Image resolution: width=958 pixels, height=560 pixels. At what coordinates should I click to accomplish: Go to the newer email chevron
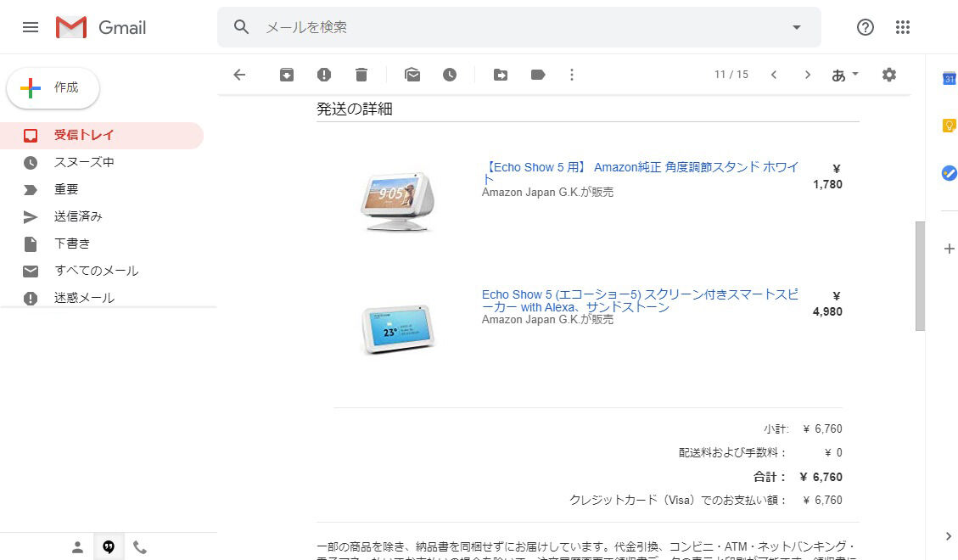click(774, 75)
